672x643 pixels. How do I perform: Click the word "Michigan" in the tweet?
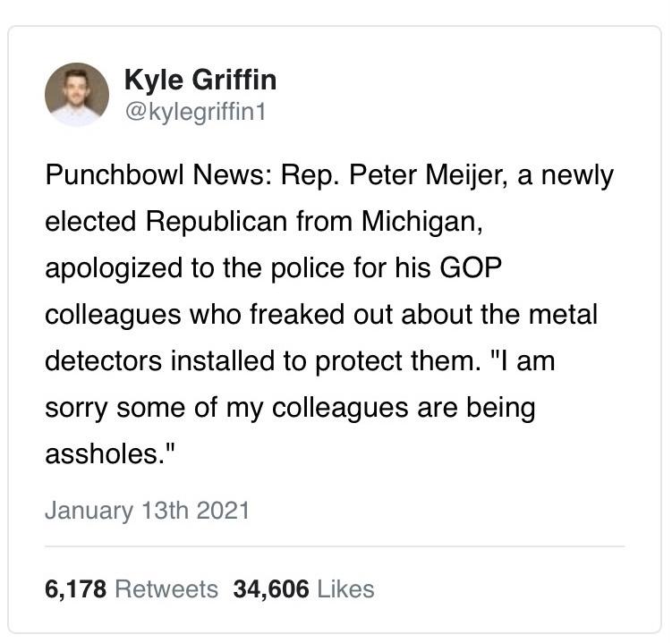click(421, 222)
